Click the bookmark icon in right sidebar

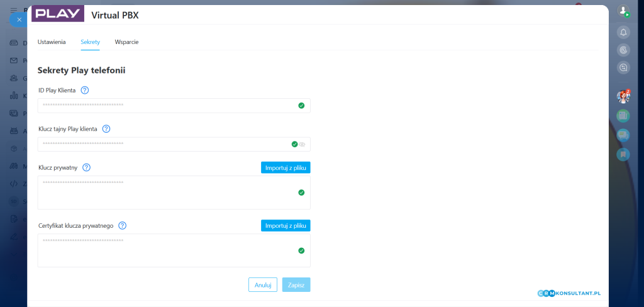pos(623,154)
